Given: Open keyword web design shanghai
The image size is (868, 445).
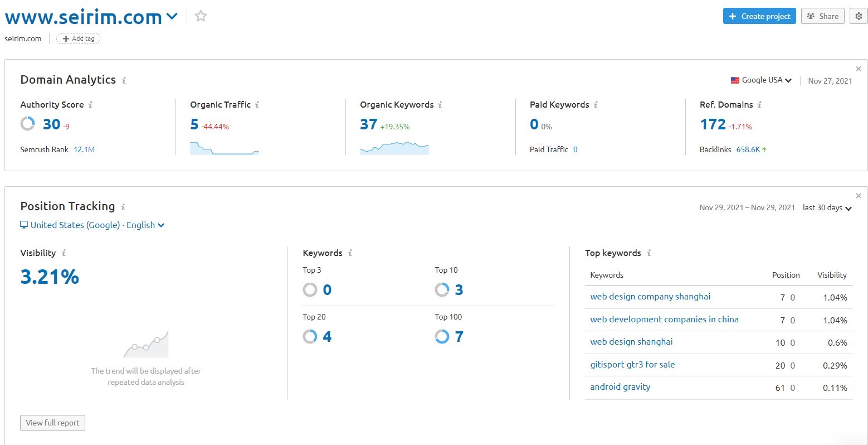Looking at the screenshot, I should (631, 342).
